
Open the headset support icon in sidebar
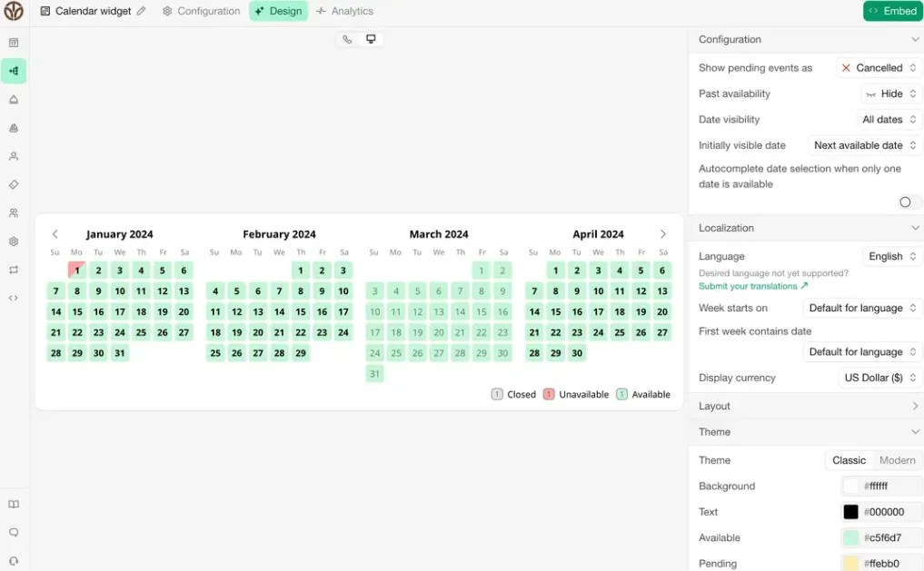(14, 561)
